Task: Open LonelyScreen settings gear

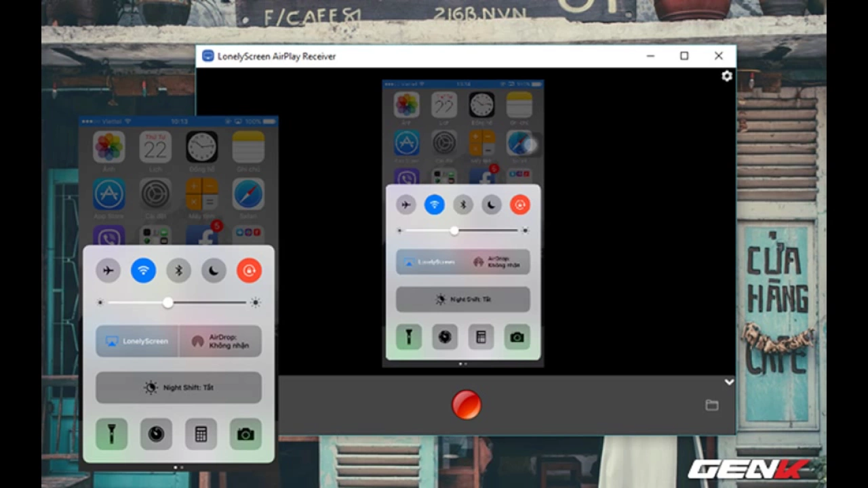Action: [x=727, y=76]
